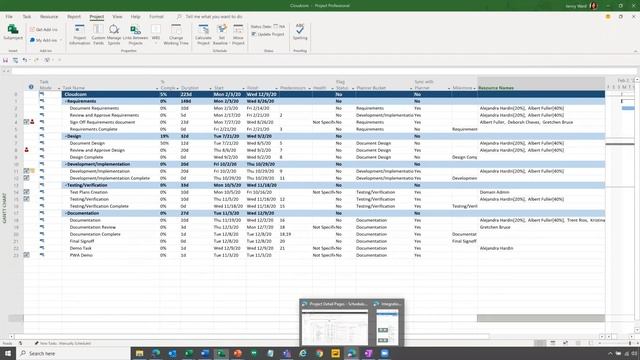Screen dimensions: 640x360
Task: Click Project Detail Pages taskbar preview thumbnail
Action: (x=335, y=327)
